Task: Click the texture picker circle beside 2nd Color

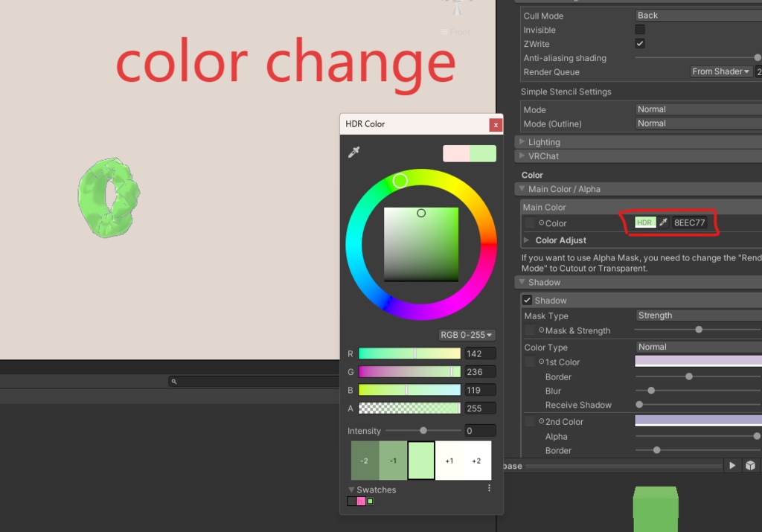Action: coord(541,421)
